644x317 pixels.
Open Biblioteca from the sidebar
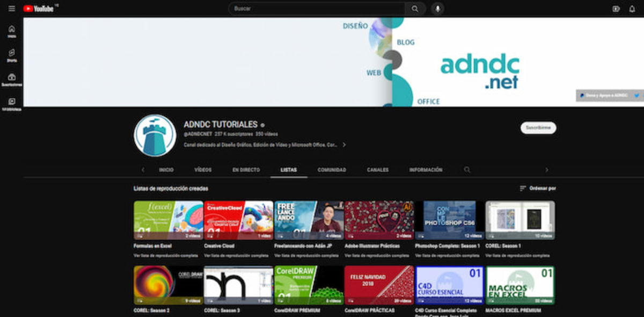click(x=11, y=102)
